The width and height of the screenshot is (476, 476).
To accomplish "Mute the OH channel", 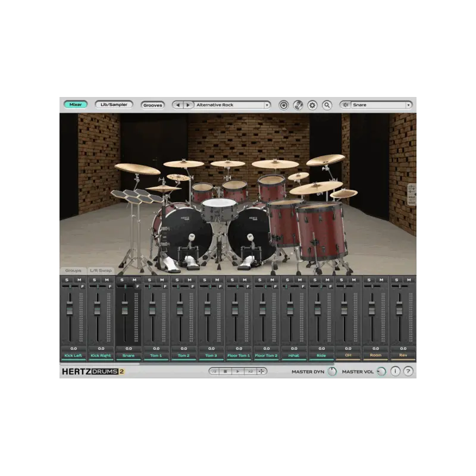I will [x=354, y=280].
